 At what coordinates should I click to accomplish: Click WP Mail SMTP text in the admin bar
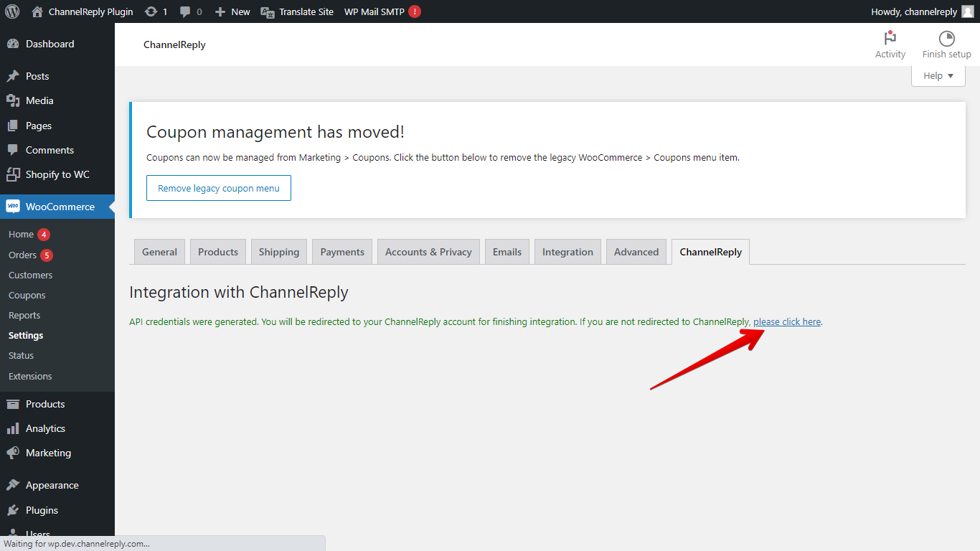[374, 11]
